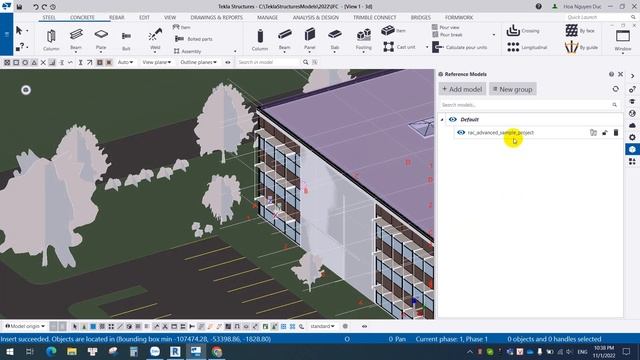
Task: Open the DRAWINGS & REPORTS tab
Action: tap(216, 18)
